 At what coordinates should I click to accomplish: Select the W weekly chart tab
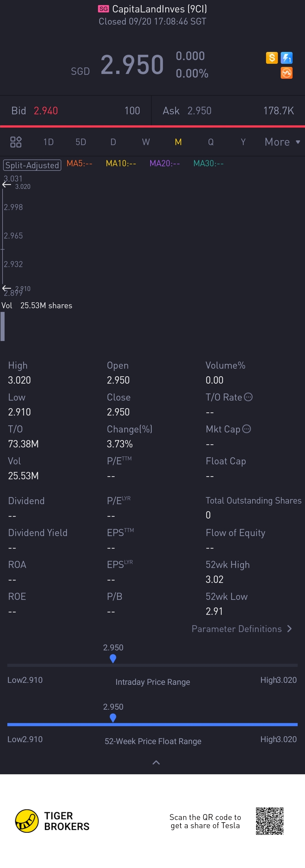146,142
